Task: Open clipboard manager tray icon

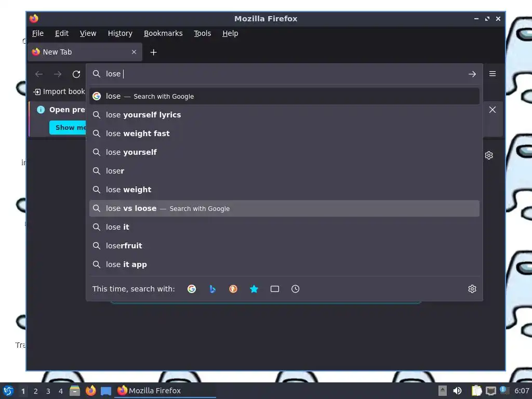Action: tap(476, 391)
